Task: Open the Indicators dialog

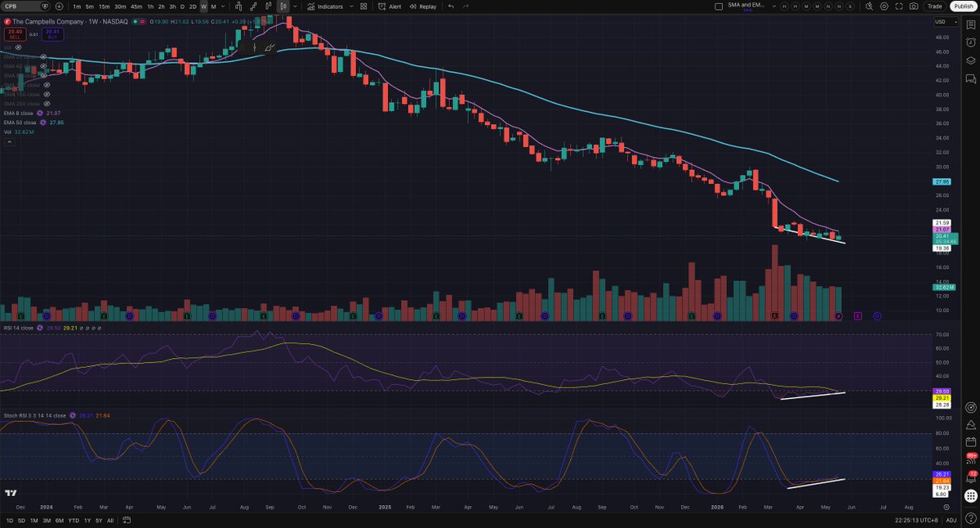Action: pyautogui.click(x=325, y=6)
